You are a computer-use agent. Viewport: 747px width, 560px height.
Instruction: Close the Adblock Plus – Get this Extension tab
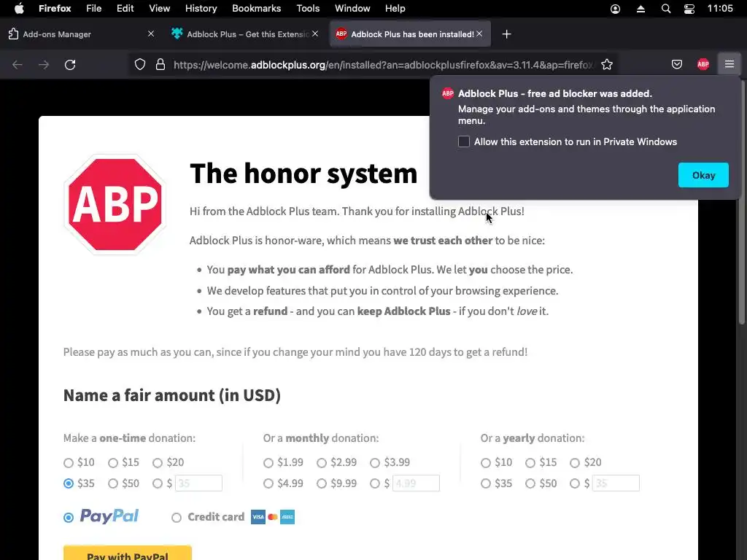point(315,34)
